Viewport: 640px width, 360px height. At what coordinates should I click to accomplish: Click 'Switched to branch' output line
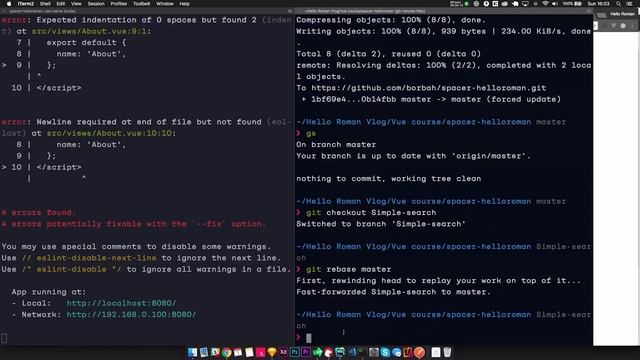tap(381, 224)
